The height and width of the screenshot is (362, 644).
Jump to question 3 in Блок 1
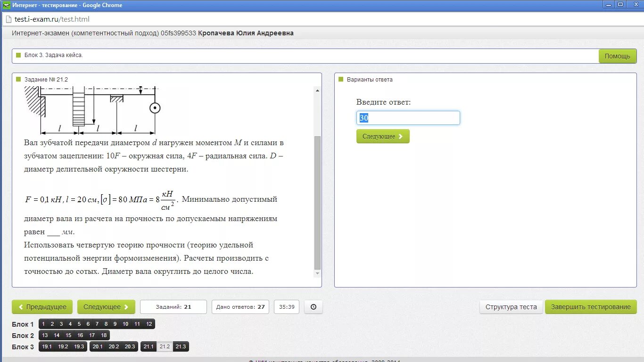61,324
